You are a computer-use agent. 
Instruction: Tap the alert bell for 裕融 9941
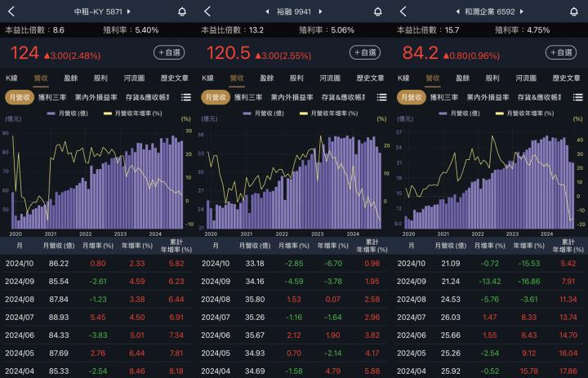pos(377,12)
